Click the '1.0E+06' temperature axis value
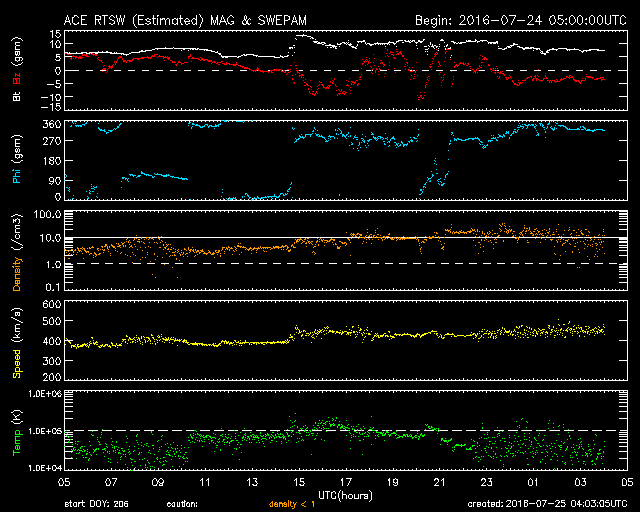This screenshot has height=512, width=640. coord(45,394)
